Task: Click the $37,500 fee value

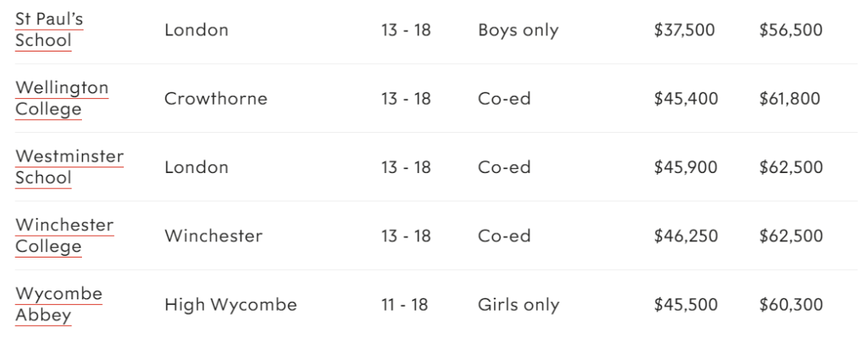Action: click(x=684, y=30)
